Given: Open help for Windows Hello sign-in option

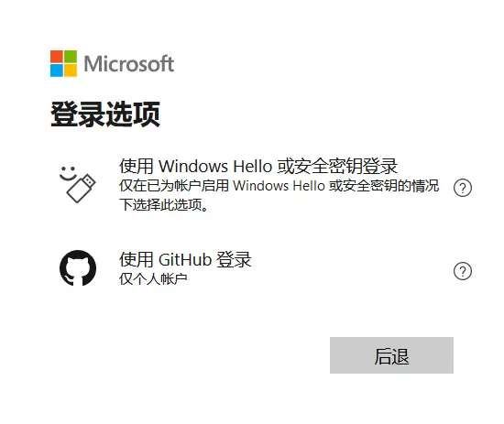Looking at the screenshot, I should coord(463,188).
